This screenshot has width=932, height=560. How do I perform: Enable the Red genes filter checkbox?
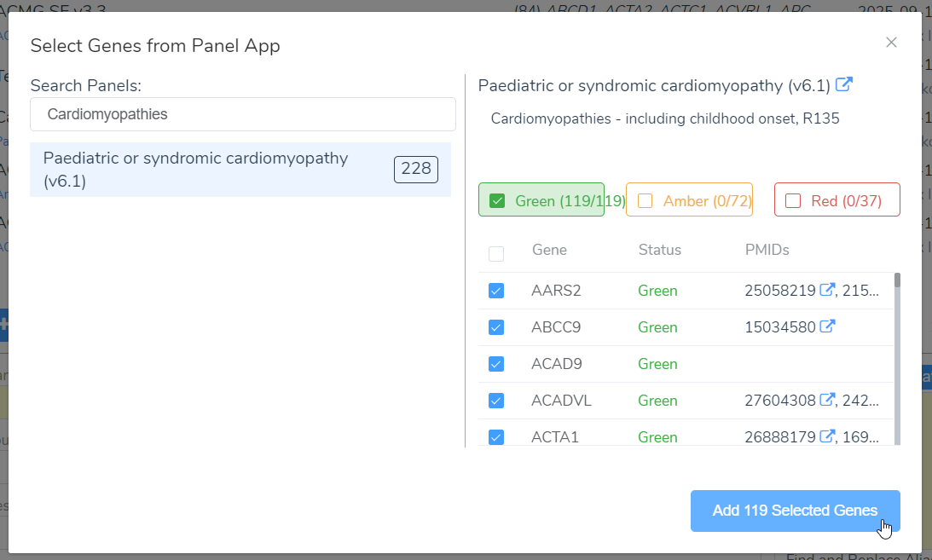coord(793,201)
